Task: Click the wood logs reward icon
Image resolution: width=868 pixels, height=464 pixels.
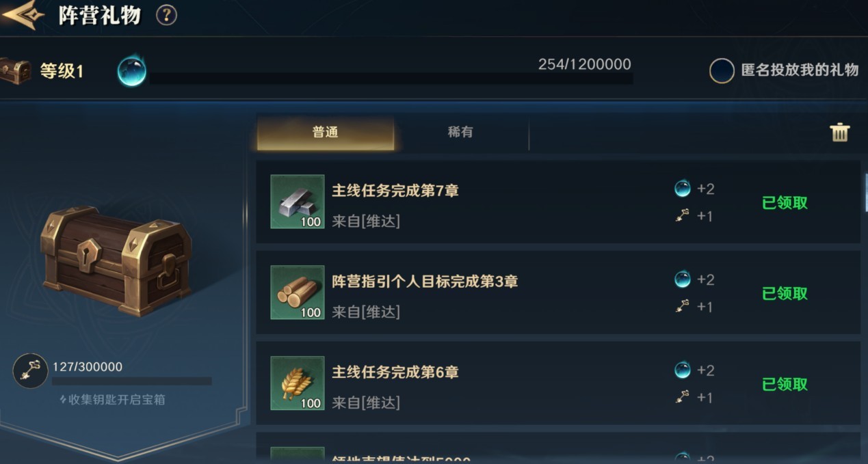Action: pos(298,292)
